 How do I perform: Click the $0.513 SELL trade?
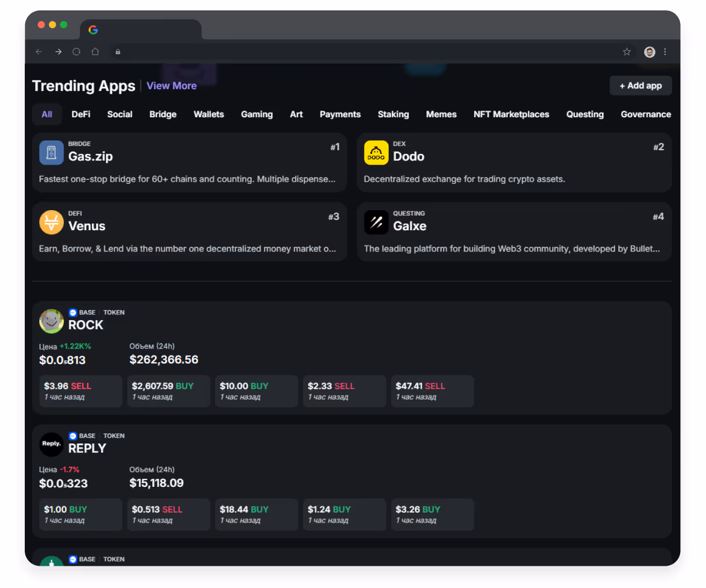[169, 514]
